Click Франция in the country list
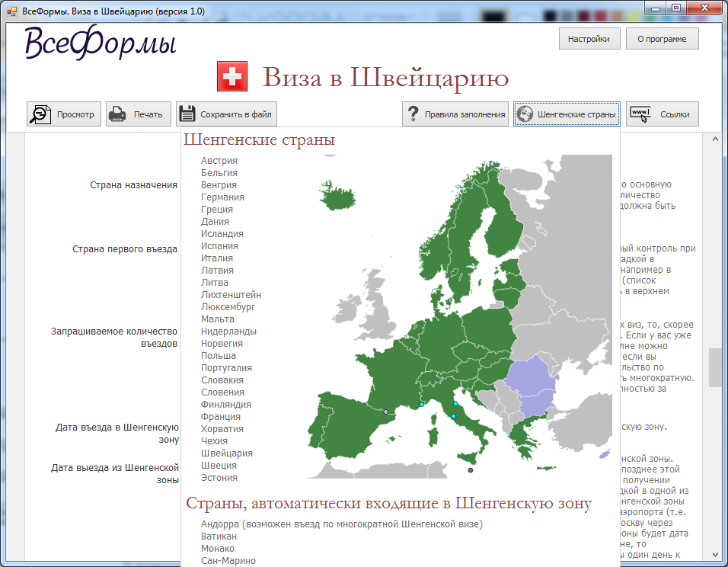 point(221,416)
